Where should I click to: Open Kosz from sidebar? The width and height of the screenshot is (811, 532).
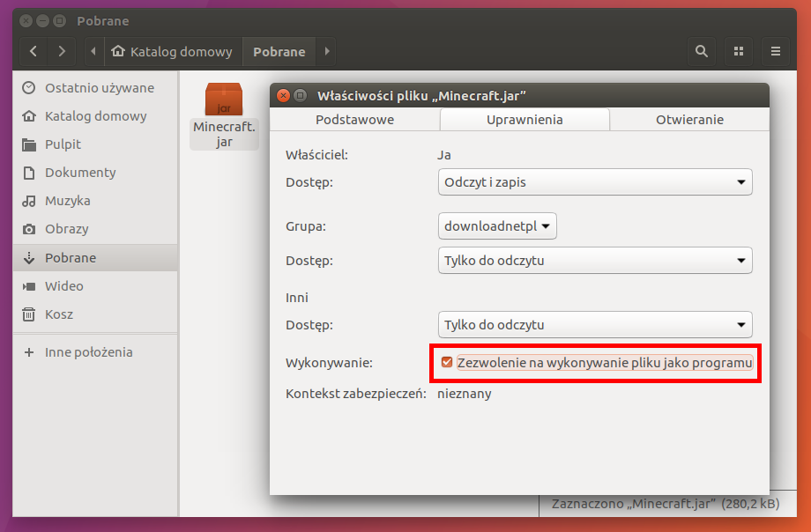pos(95,314)
